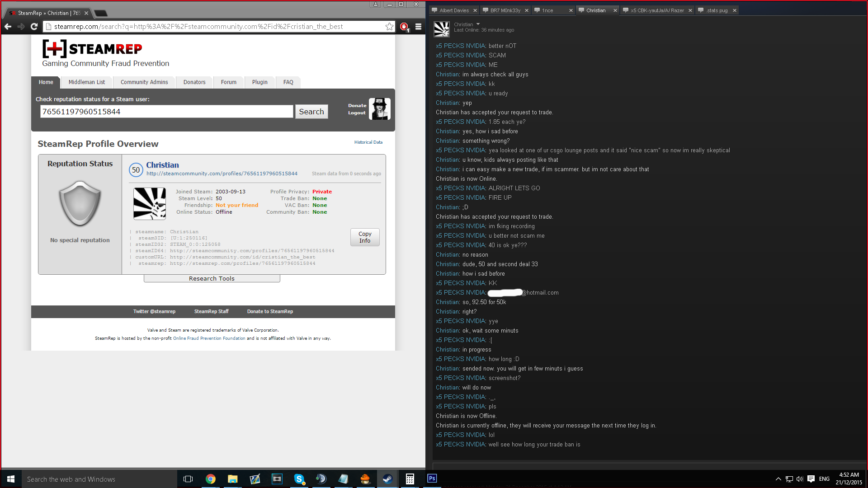
Task: Click Chrome's back arrow button
Action: coord(8,27)
